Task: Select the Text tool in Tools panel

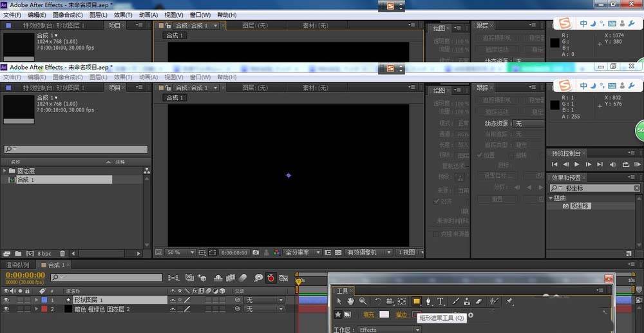Action: [440, 301]
